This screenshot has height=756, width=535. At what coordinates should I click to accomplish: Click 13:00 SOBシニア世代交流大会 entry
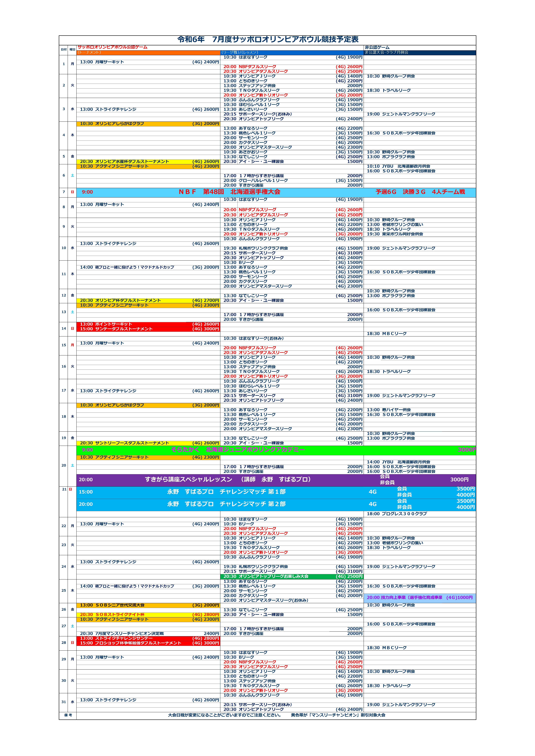[x=148, y=605]
